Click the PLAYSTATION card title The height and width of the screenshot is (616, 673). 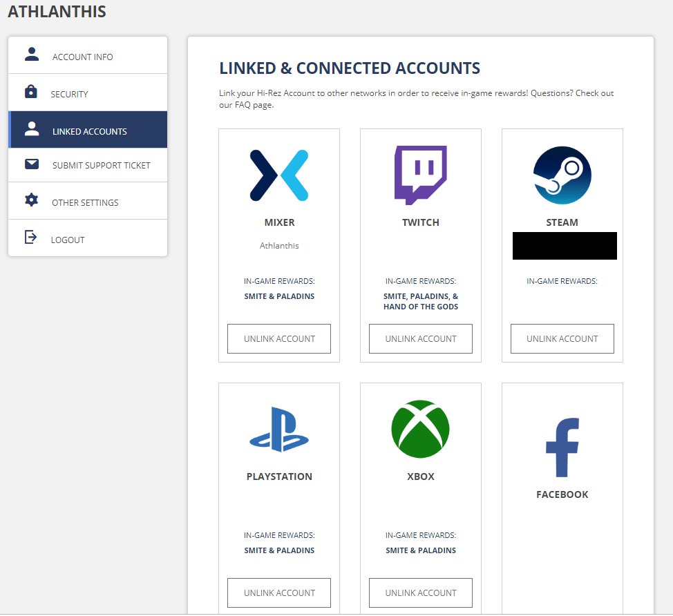click(279, 476)
